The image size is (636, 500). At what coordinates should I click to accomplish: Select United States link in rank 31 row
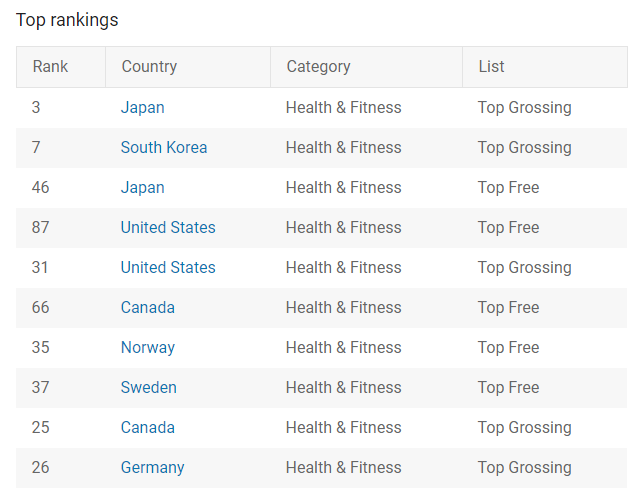168,268
